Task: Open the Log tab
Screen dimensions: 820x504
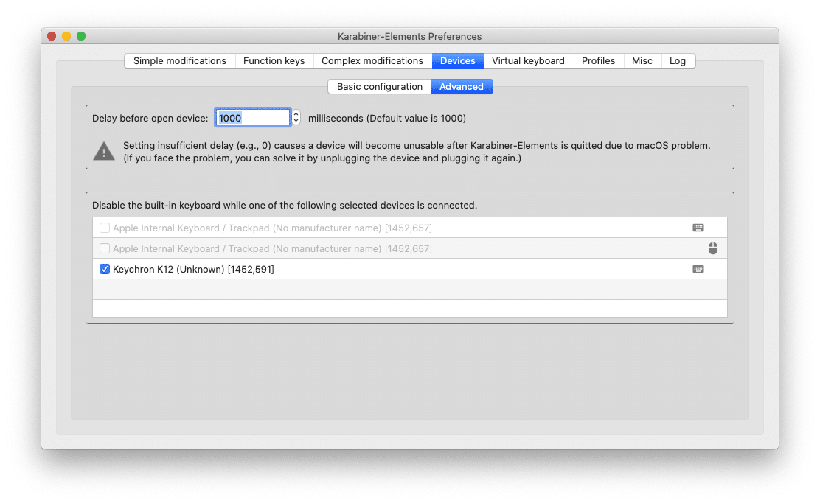Action: click(x=678, y=60)
